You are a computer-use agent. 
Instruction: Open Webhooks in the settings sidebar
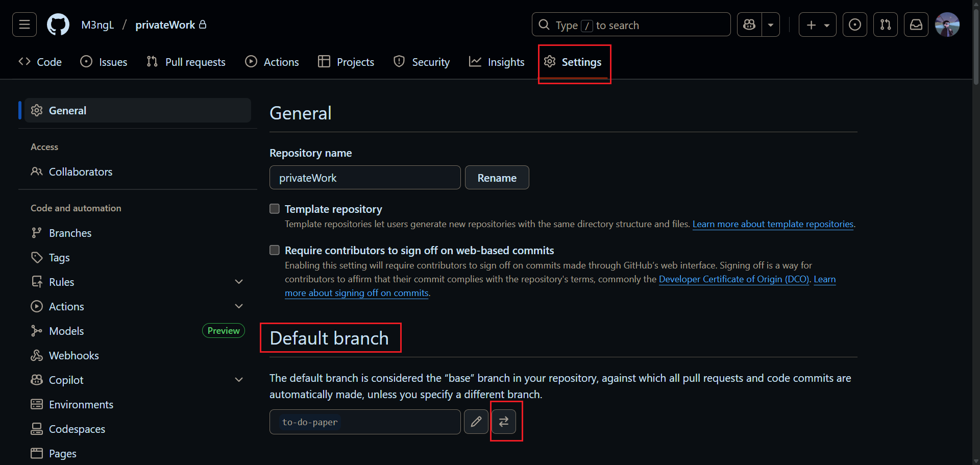click(x=73, y=355)
